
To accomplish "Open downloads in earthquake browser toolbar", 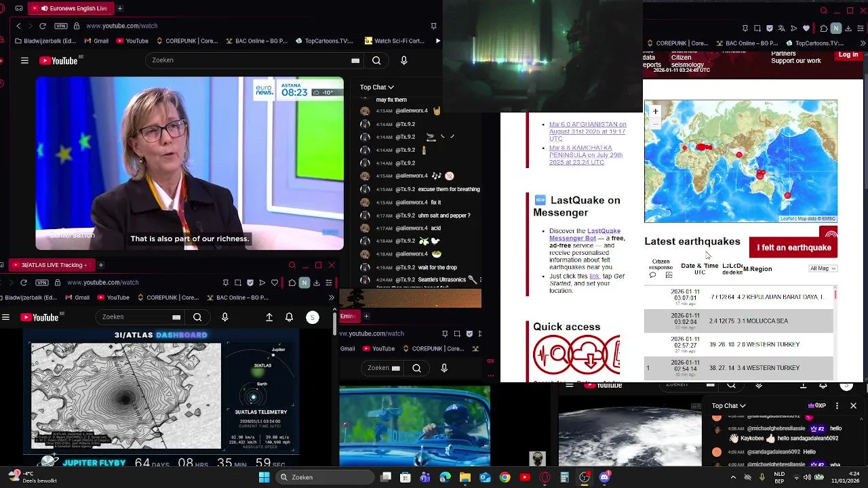I will coord(849,28).
